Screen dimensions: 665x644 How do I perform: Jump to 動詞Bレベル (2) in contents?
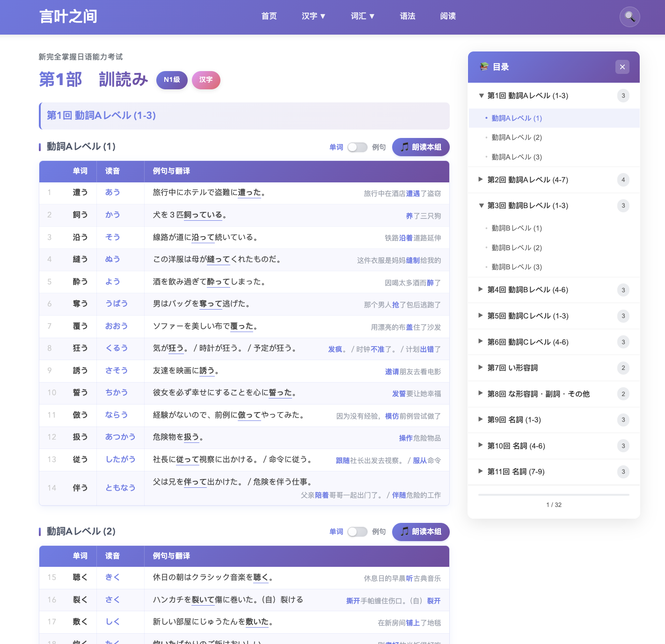point(554,248)
